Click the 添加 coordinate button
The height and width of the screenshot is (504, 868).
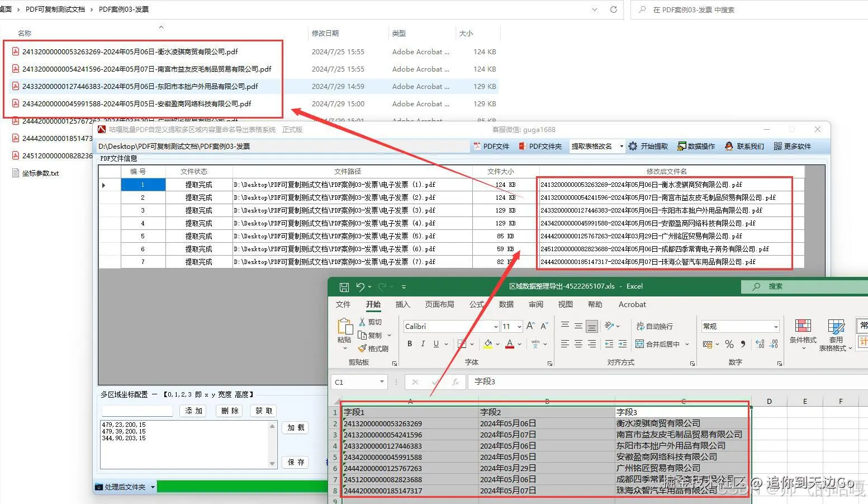point(193,411)
